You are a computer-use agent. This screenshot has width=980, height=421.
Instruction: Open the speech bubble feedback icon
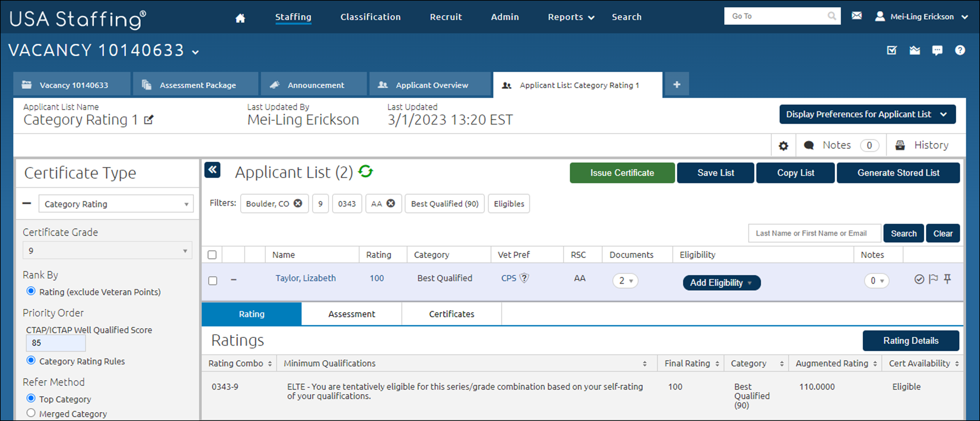(x=937, y=50)
